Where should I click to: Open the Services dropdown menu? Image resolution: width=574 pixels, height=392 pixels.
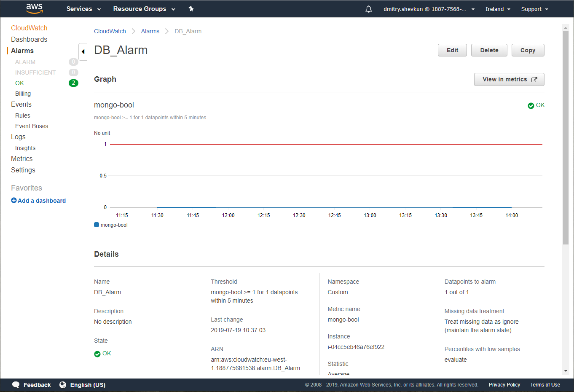[x=83, y=9]
